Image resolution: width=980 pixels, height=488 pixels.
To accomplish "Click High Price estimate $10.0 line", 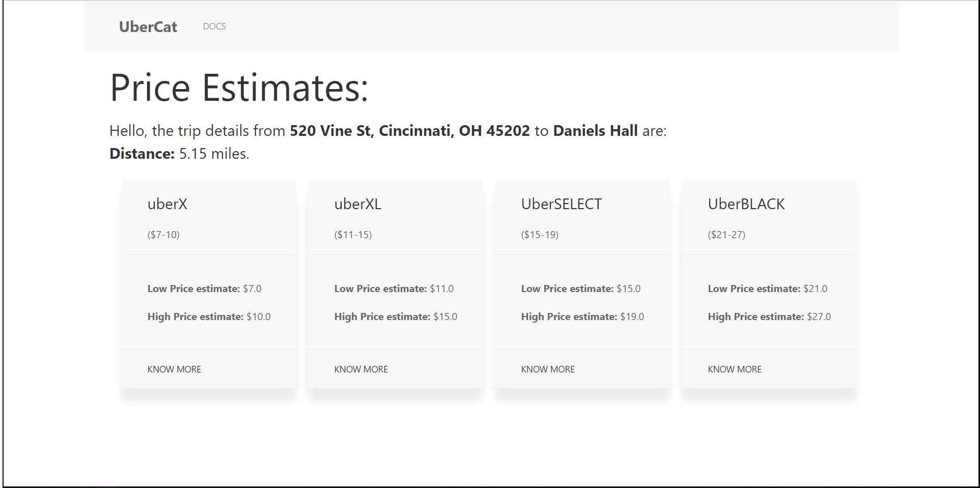I will (209, 317).
